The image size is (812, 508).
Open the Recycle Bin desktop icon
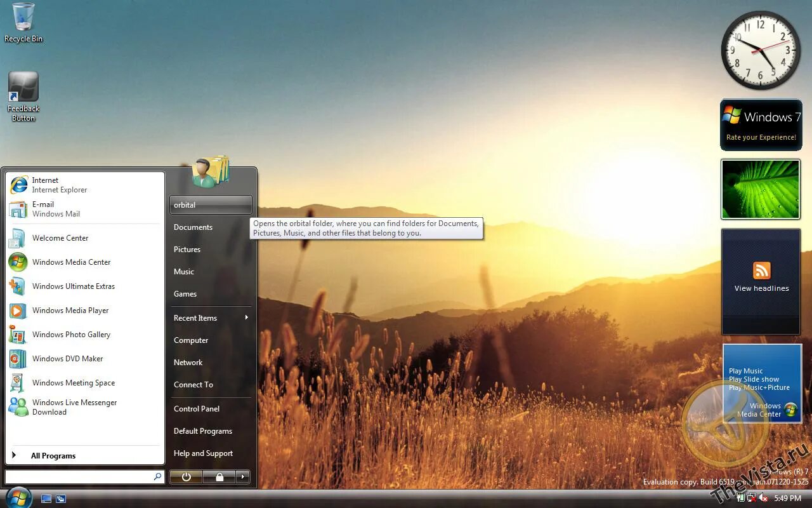(x=23, y=23)
